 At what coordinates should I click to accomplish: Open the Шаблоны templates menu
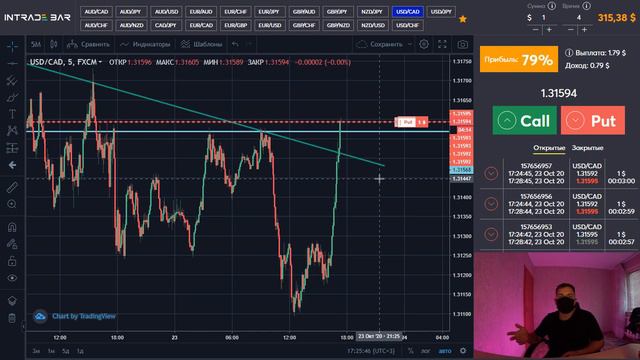[202, 44]
